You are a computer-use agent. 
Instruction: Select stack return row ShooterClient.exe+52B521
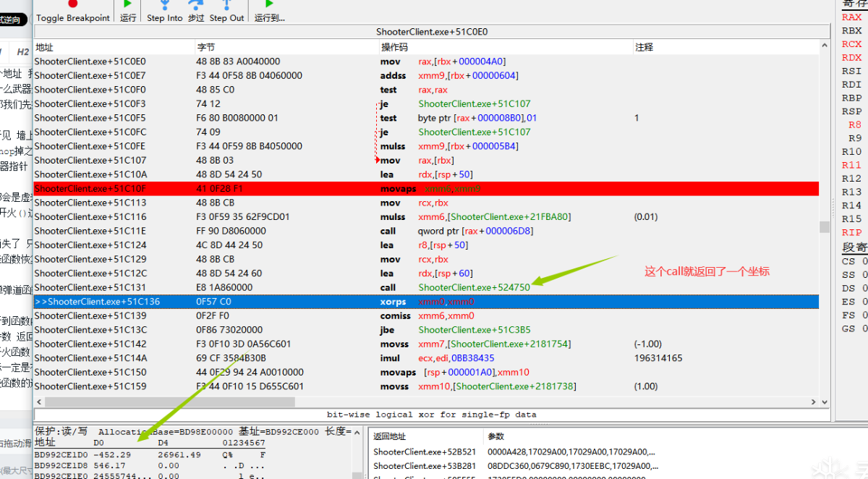(424, 452)
